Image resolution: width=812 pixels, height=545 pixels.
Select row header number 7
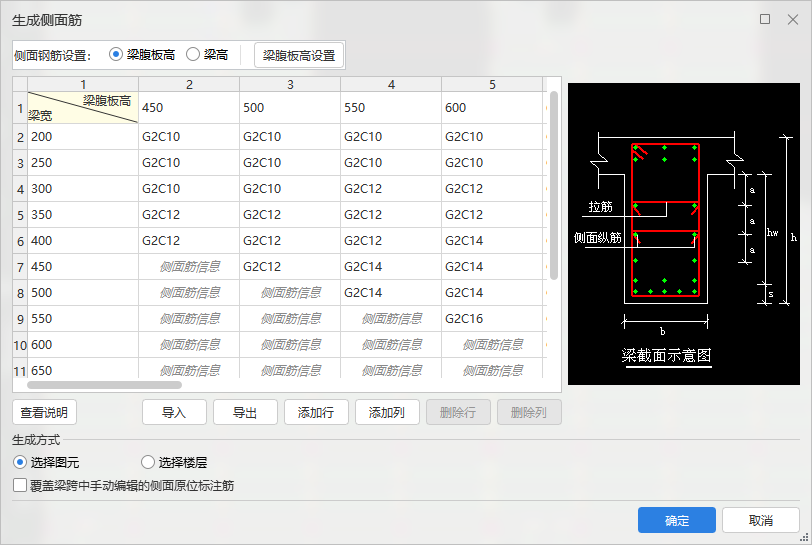(20, 267)
